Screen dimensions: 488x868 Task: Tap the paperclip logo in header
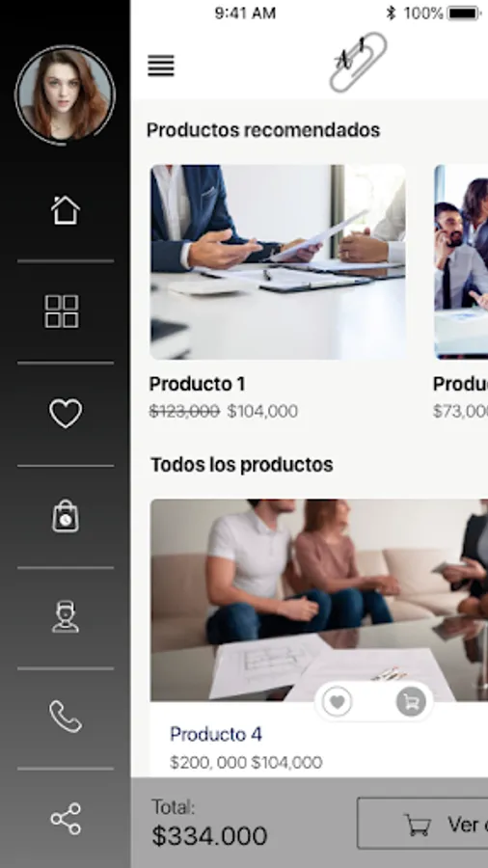point(358,62)
